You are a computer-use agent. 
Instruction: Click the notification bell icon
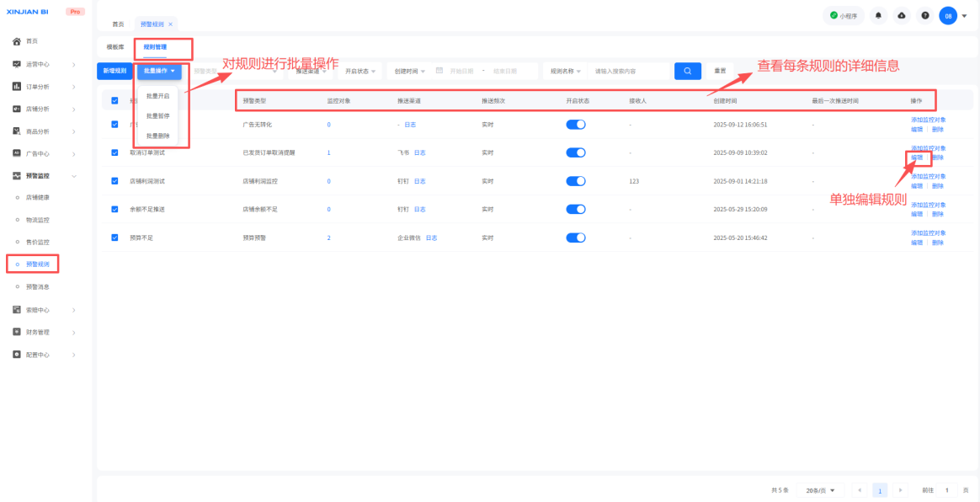879,16
